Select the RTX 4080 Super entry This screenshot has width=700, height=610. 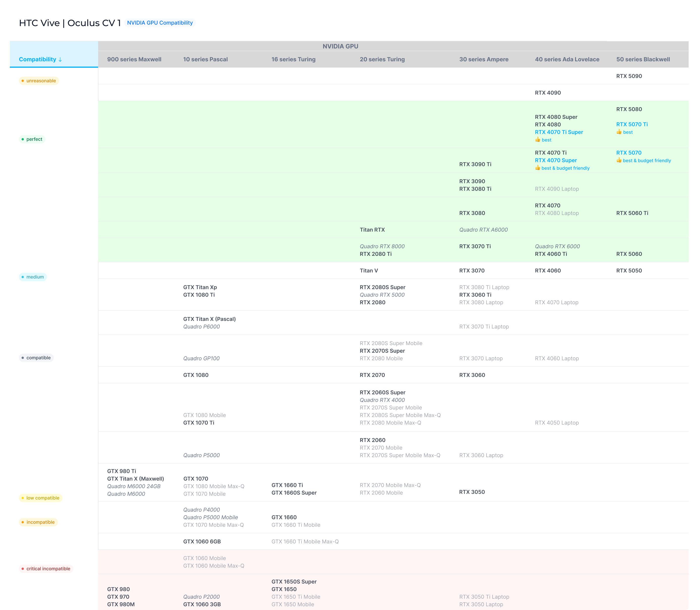pos(556,117)
